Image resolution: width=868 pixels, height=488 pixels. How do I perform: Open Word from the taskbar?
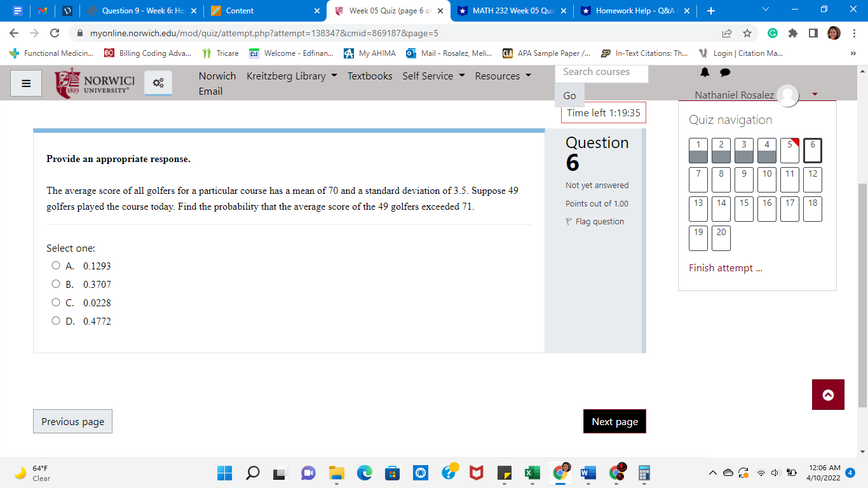tap(588, 473)
